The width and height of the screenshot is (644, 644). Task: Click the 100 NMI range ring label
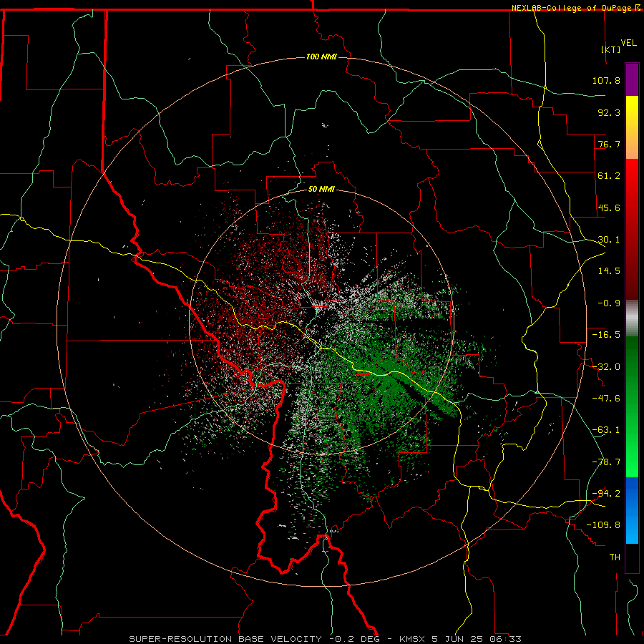(321, 57)
